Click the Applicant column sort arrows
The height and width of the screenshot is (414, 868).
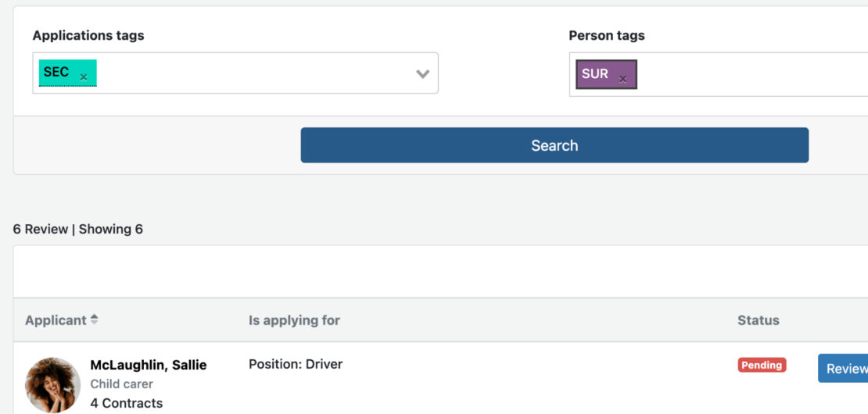pos(94,319)
